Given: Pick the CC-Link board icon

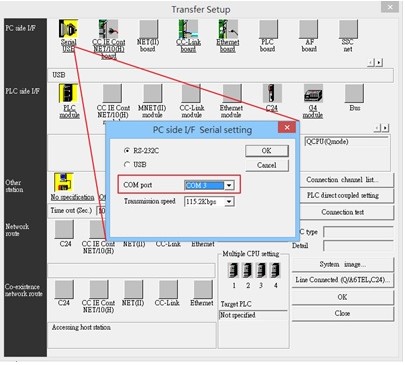Looking at the screenshot, I should (188, 29).
